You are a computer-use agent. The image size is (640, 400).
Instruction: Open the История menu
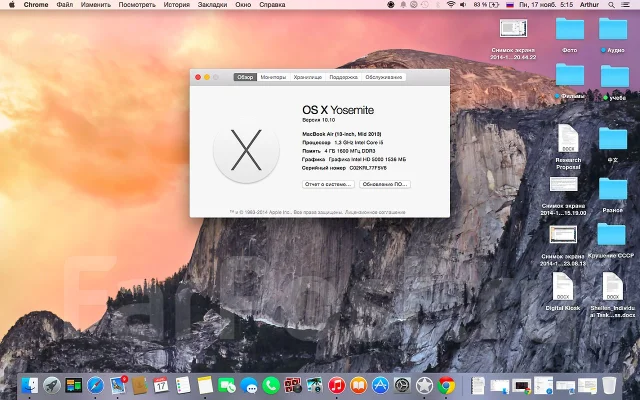pos(177,5)
